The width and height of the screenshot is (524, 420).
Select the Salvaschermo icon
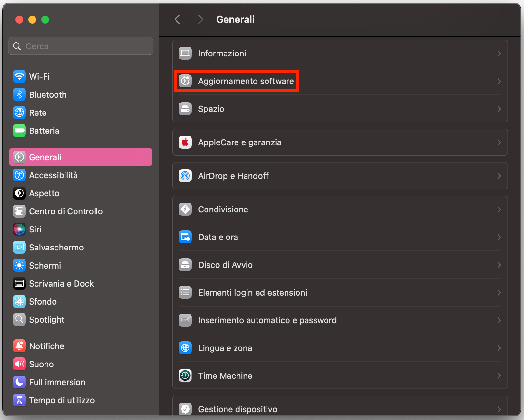(x=19, y=247)
